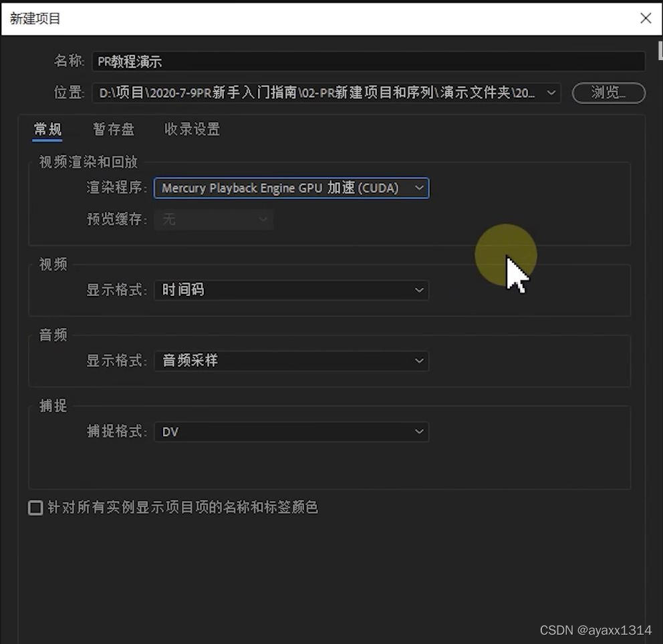Open the 捕捉格式 DV dropdown
This screenshot has height=644, width=663.
click(281, 432)
